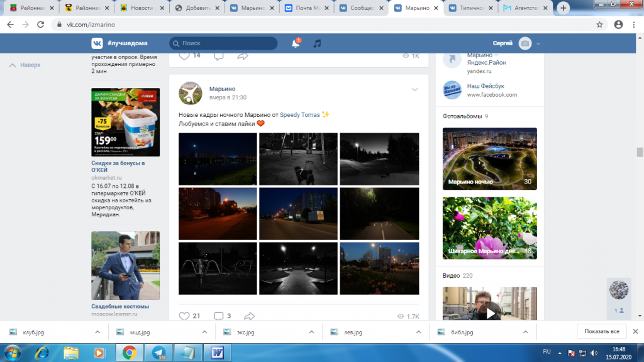Viewport: 644px width, 362px height.
Task: Launch Telegram from the taskbar
Action: click(159, 353)
